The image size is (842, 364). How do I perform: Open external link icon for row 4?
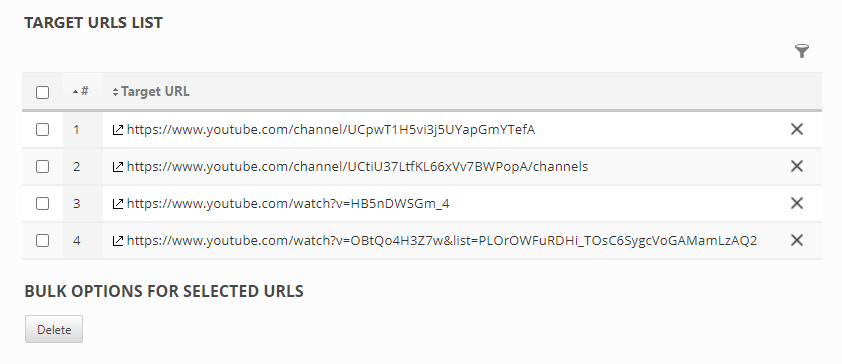[118, 241]
